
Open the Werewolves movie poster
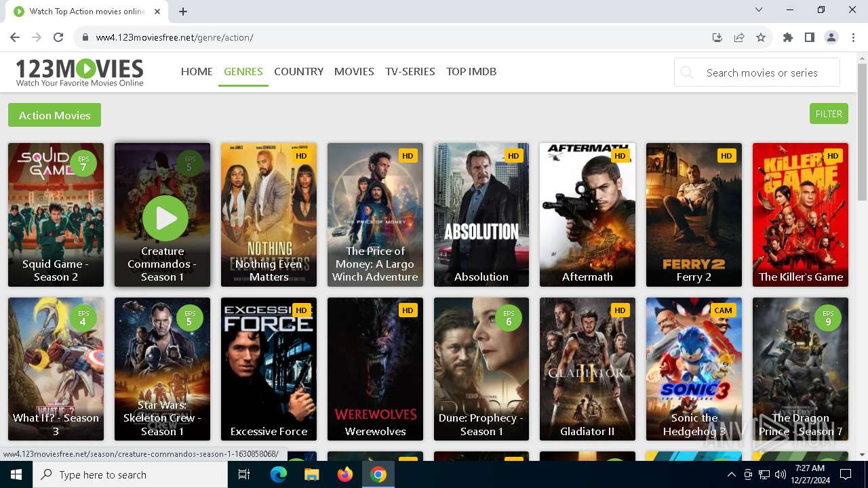coord(375,369)
